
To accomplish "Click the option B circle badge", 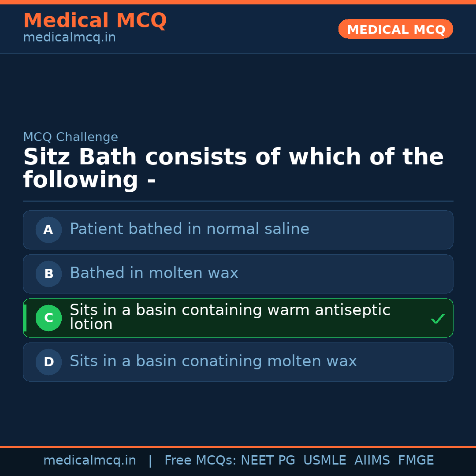I will point(48,274).
